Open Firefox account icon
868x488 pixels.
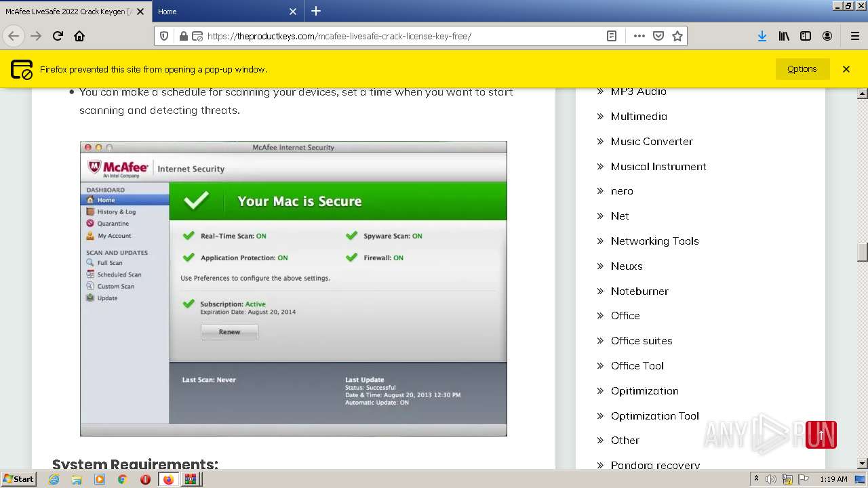pos(827,36)
